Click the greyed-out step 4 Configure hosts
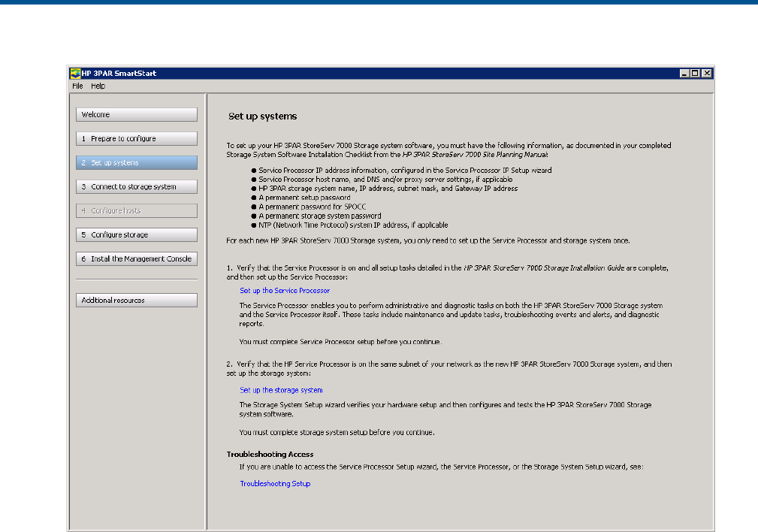 [x=137, y=211]
